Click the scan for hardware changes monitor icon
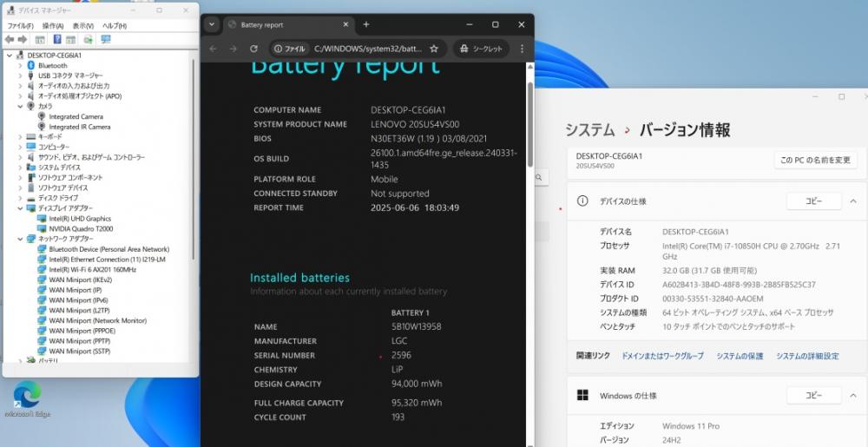Screen dimensions: 868x447 106,39
